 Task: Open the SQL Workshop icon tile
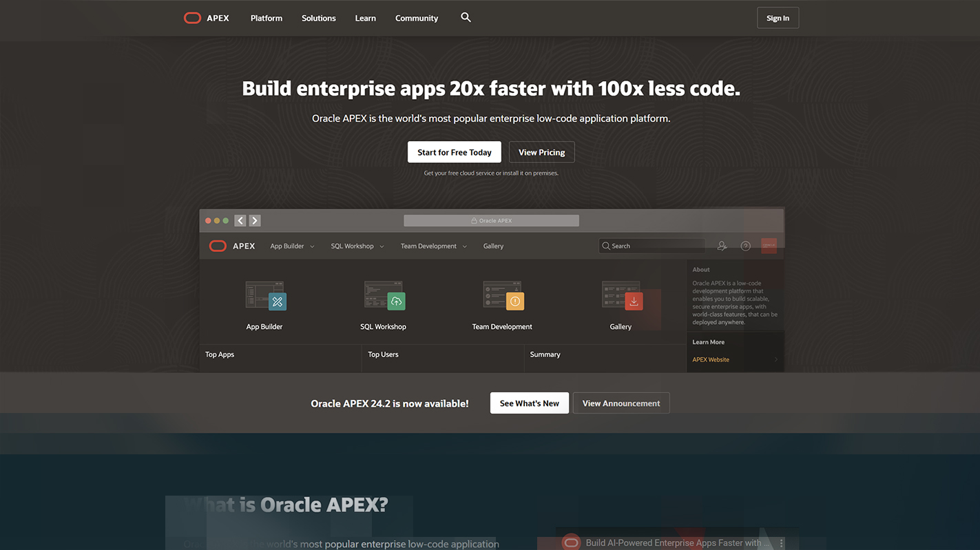[384, 296]
